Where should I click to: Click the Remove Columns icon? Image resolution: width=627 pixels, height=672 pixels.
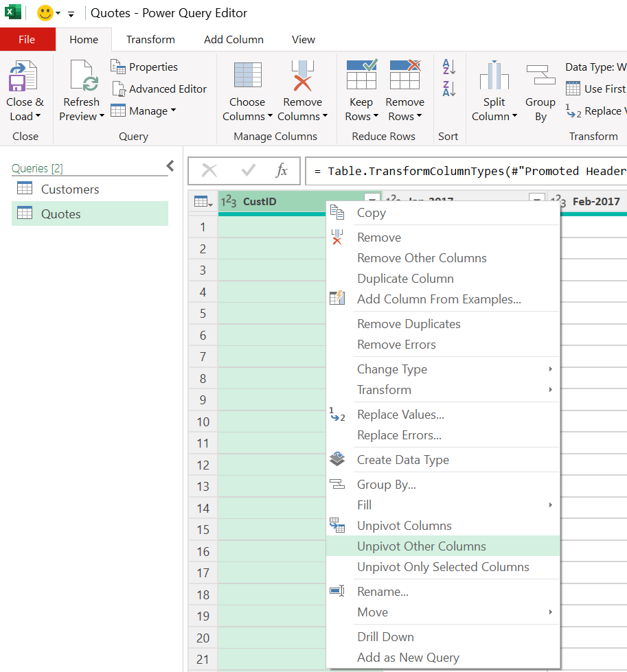302,76
